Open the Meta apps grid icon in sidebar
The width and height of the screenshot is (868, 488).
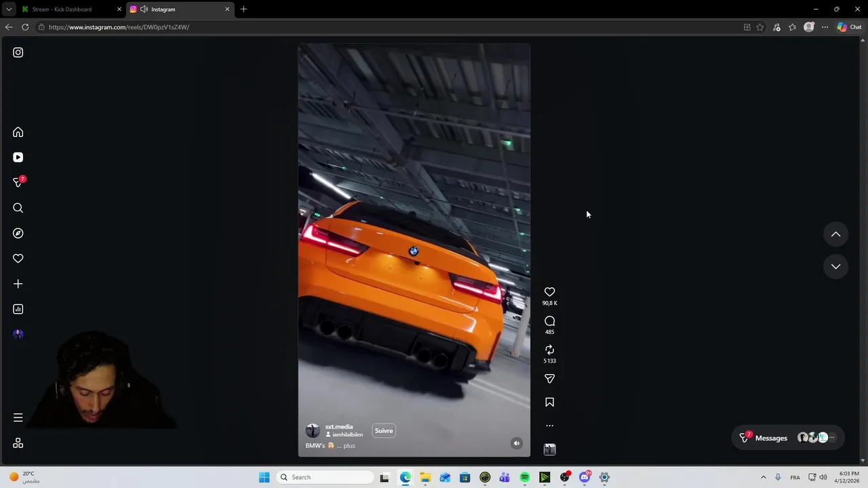(x=18, y=443)
